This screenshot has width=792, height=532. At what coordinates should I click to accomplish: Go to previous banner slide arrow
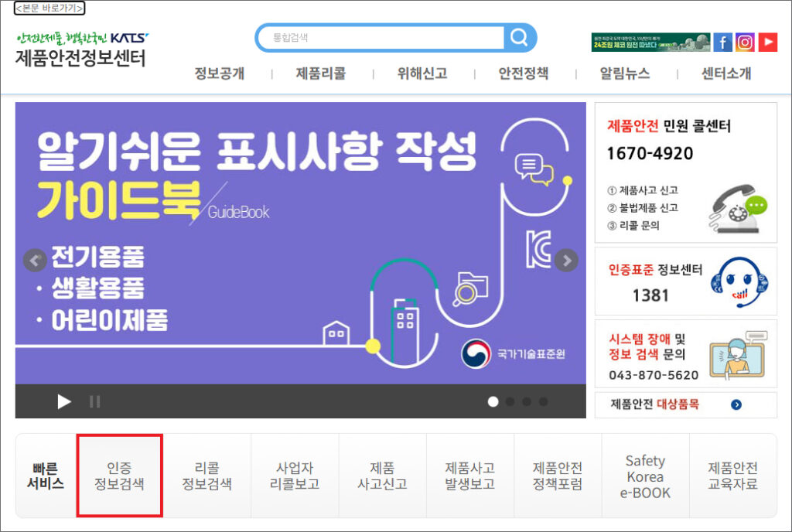[x=34, y=260]
